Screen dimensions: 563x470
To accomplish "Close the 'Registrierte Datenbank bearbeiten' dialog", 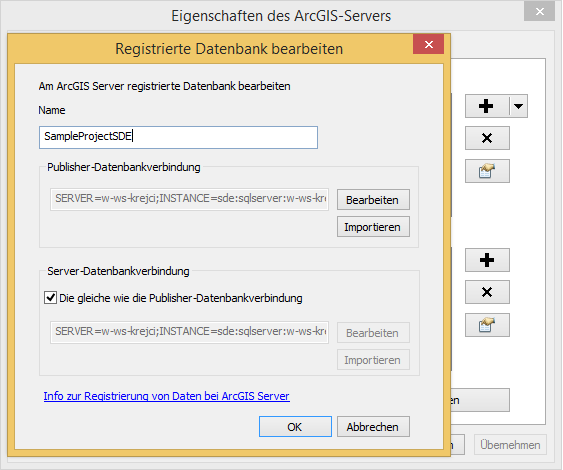I will point(428,44).
